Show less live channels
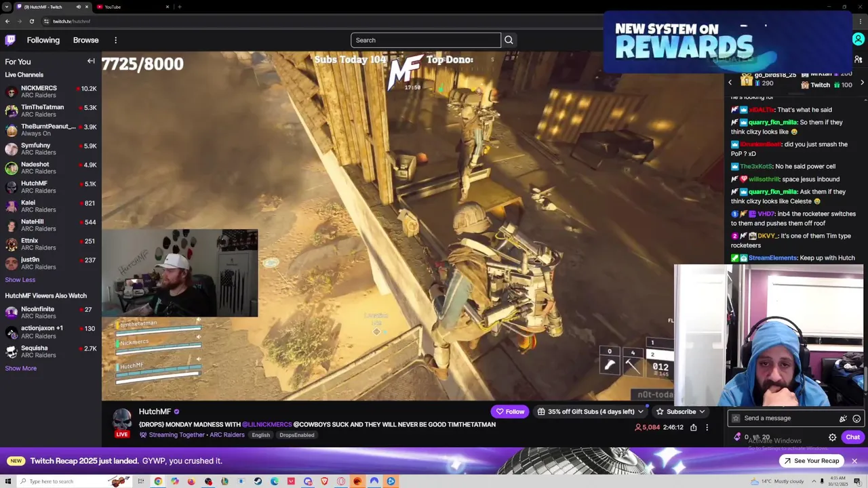Viewport: 868px width, 488px height. coord(20,279)
